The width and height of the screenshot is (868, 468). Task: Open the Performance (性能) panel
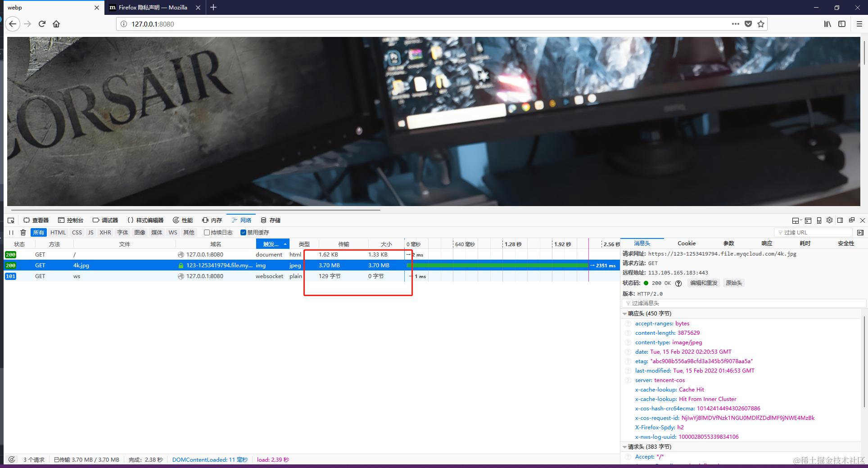pyautogui.click(x=183, y=220)
